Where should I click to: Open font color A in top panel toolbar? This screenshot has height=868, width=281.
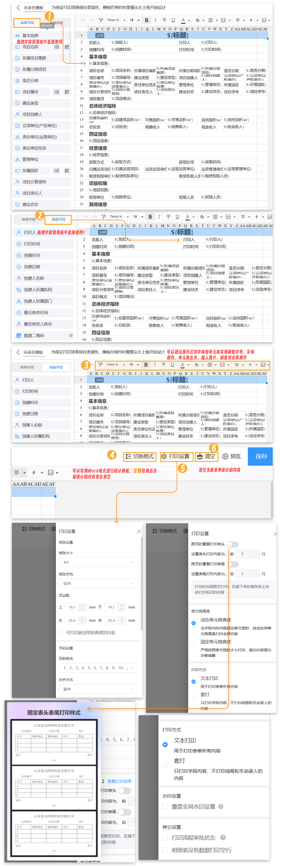coord(183,20)
